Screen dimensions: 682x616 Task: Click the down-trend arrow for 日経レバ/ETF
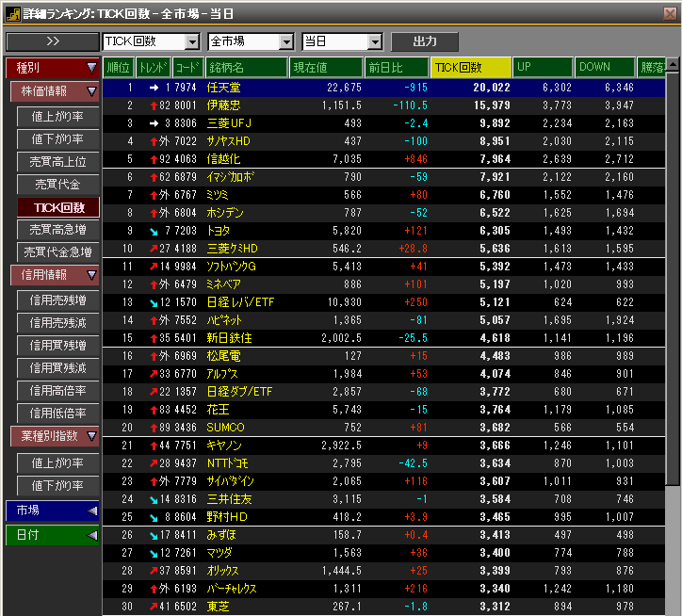coord(154,302)
